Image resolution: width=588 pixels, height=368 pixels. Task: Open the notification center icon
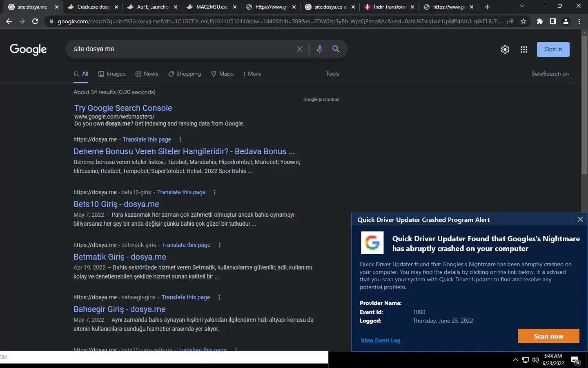[x=575, y=360]
